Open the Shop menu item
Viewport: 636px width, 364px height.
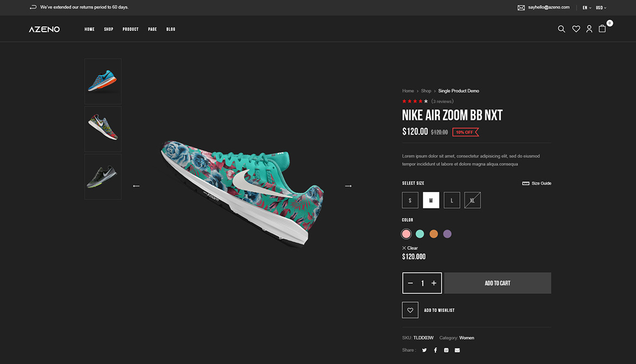point(109,29)
